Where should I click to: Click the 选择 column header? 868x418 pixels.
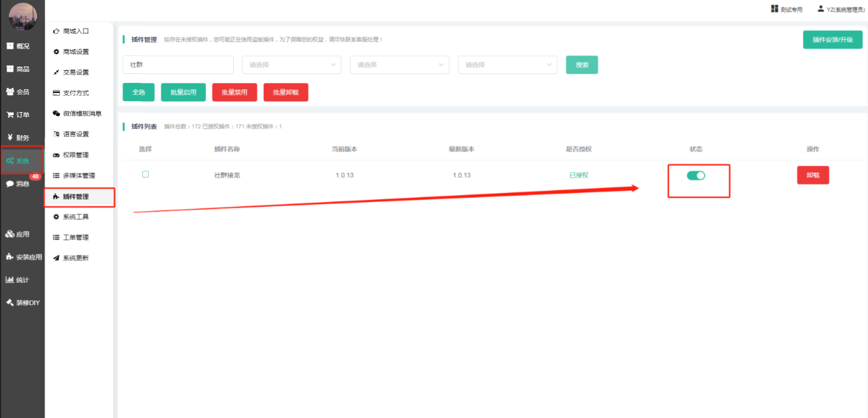point(145,149)
